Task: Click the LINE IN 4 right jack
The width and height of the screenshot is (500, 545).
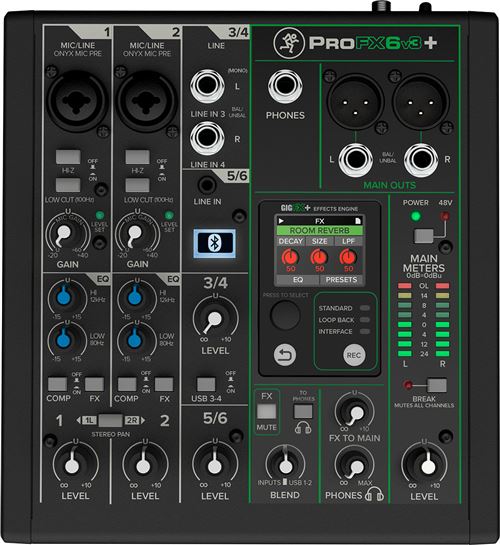Action: [207, 138]
